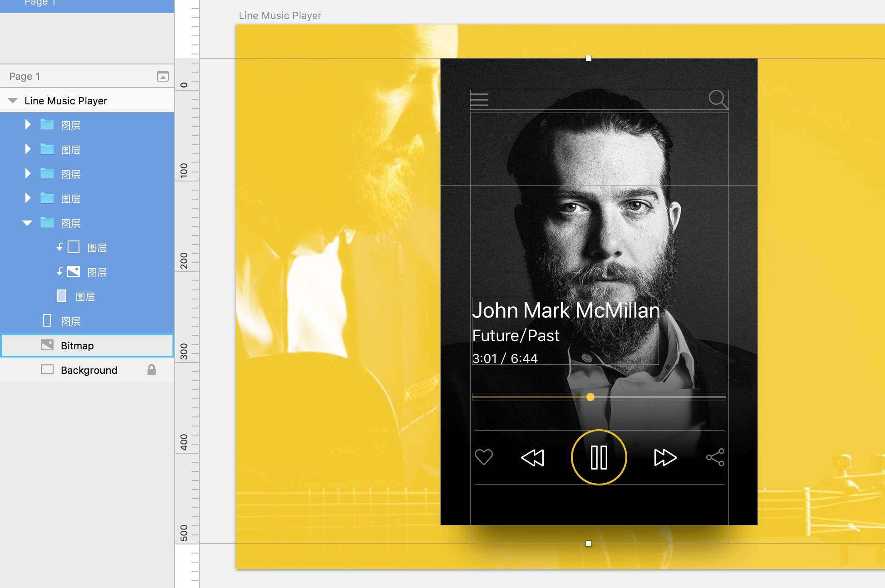885x588 pixels.
Task: Expand the topmost 图层 folder group
Action: tap(28, 125)
